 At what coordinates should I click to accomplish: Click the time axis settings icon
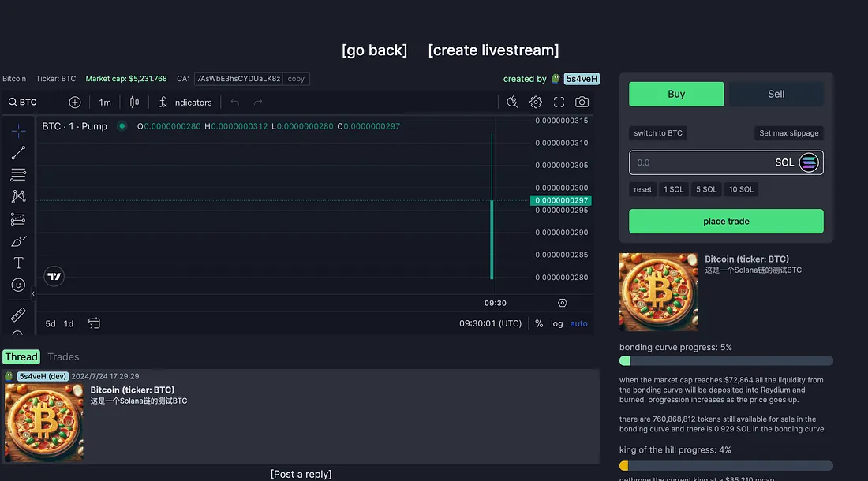coord(563,303)
